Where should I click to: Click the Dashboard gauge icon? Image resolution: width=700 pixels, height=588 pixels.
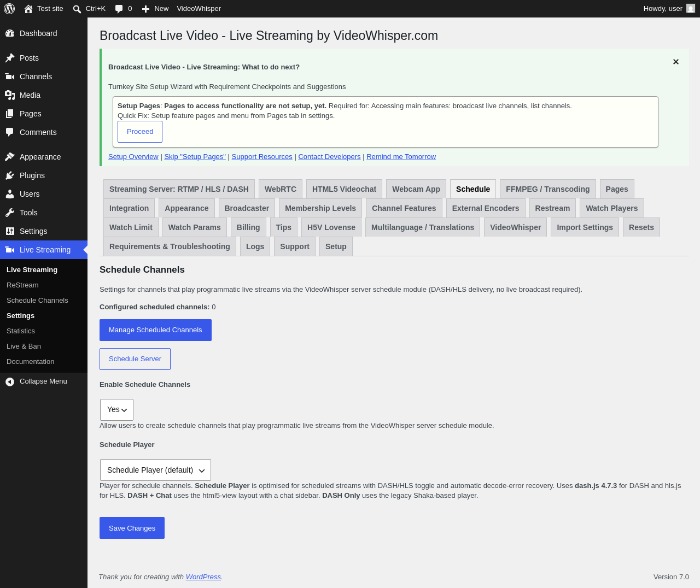[10, 33]
